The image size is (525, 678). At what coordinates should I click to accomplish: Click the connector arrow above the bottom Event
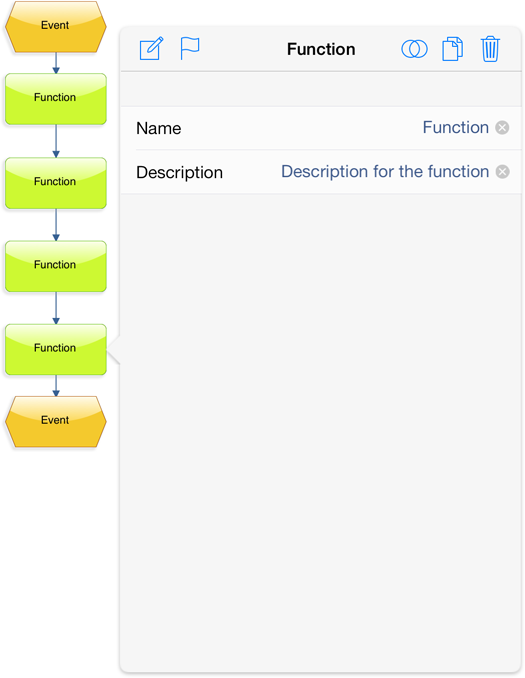[x=56, y=386]
